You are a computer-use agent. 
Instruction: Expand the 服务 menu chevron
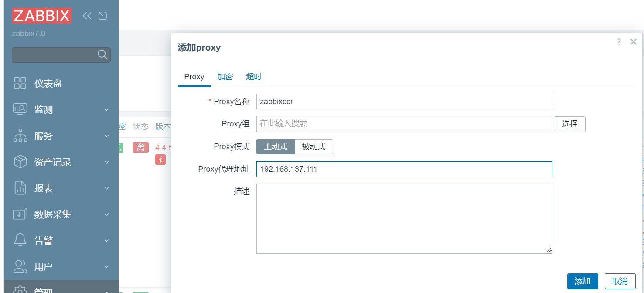pyautogui.click(x=107, y=136)
